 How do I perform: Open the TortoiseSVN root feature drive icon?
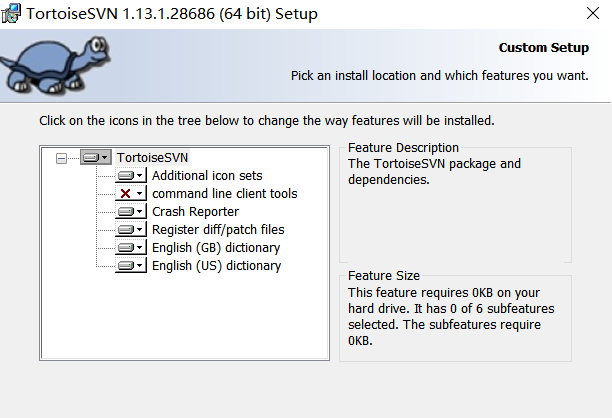[96, 157]
